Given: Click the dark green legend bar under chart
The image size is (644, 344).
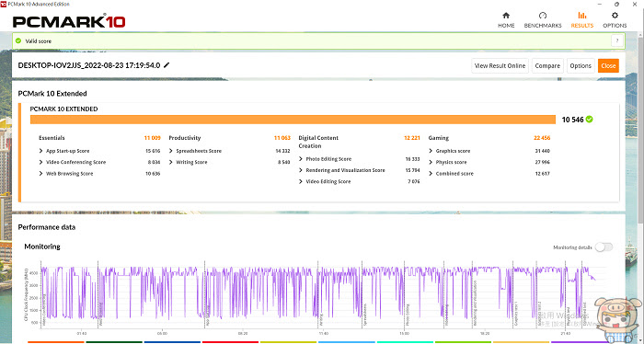Looking at the screenshot, I should (x=114, y=341).
